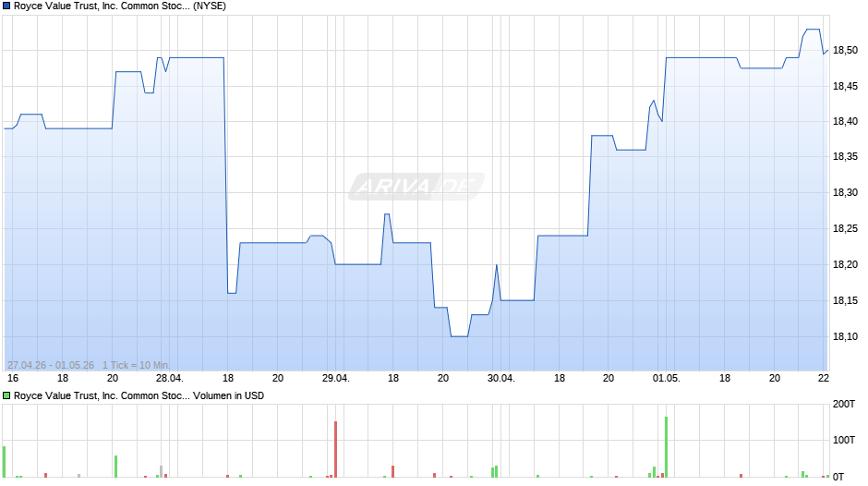
Task: Click the 18,45 price axis label
Action: [x=845, y=86]
